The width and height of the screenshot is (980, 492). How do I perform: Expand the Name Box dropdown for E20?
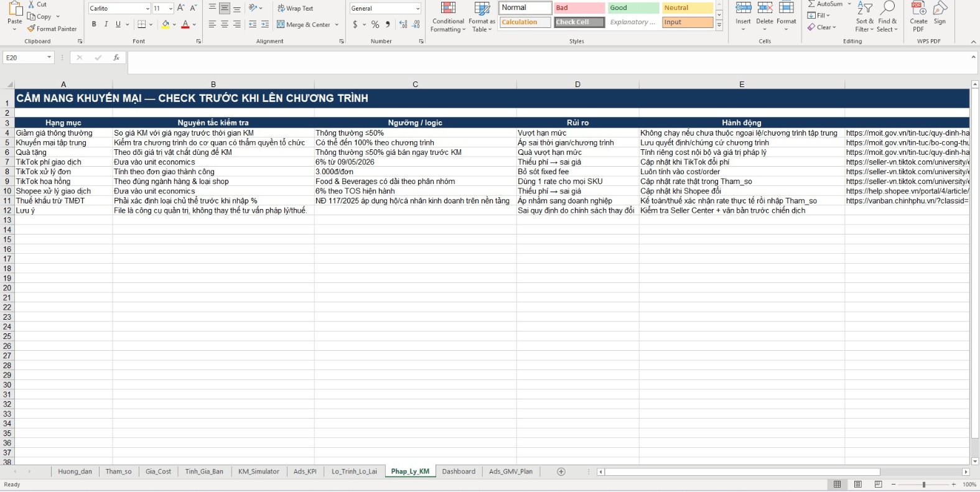(49, 58)
